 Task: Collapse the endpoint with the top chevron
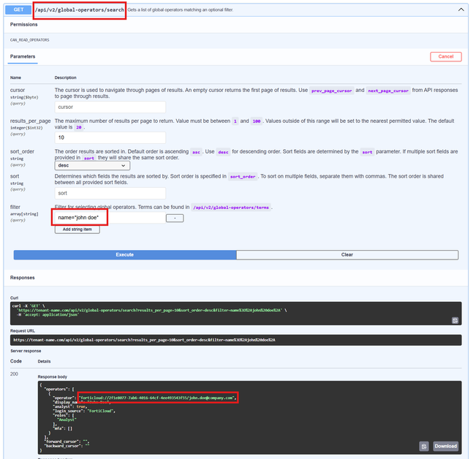pos(461,10)
